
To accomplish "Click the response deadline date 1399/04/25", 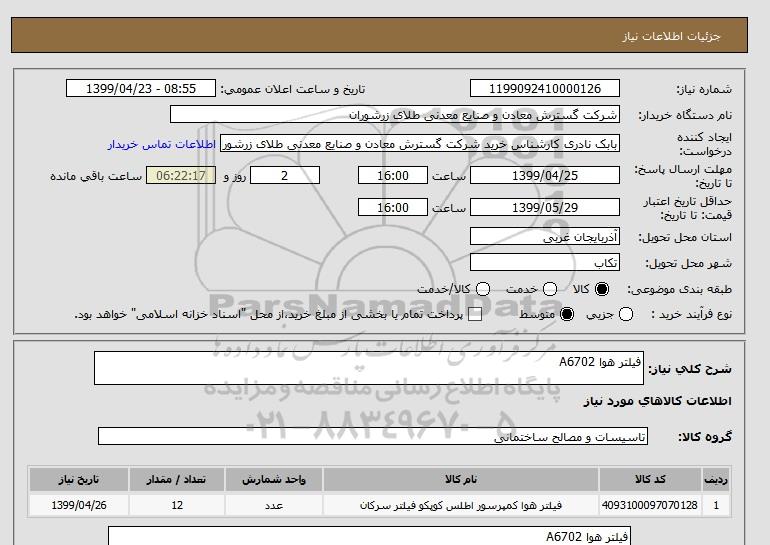I will (545, 175).
